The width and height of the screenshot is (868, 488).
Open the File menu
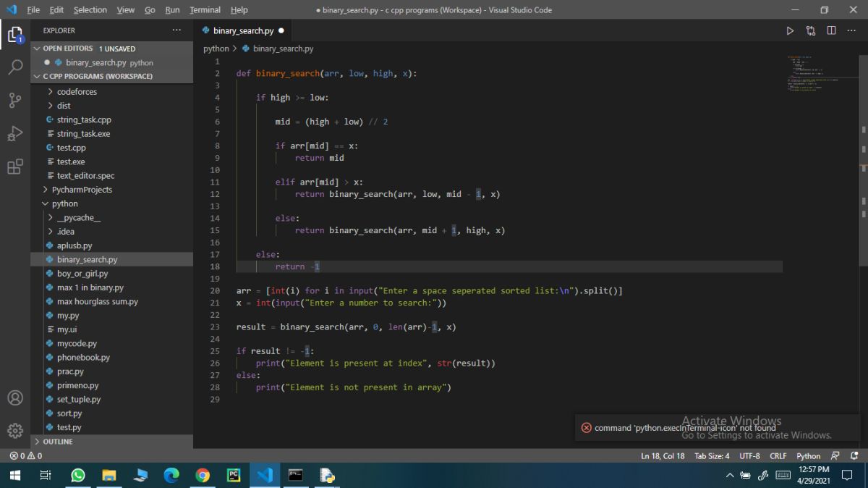point(33,9)
